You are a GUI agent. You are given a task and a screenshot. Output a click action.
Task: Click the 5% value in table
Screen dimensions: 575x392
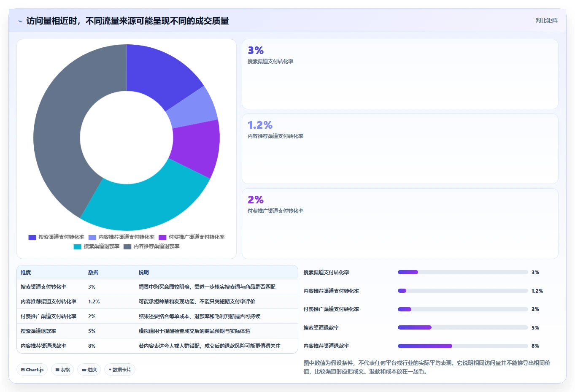pos(92,331)
